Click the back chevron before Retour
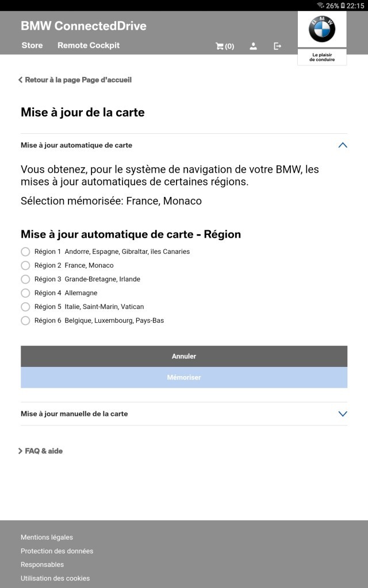This screenshot has width=368, height=588. [x=20, y=80]
